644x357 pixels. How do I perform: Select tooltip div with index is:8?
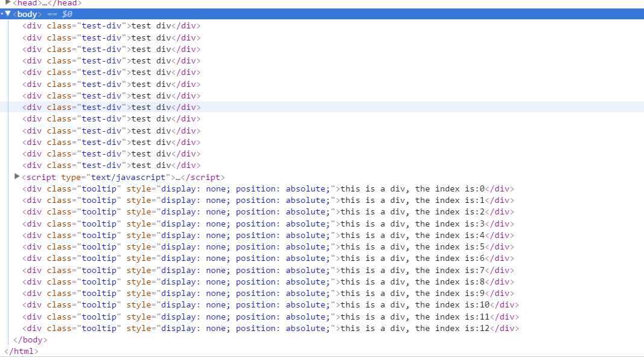[x=268, y=281]
